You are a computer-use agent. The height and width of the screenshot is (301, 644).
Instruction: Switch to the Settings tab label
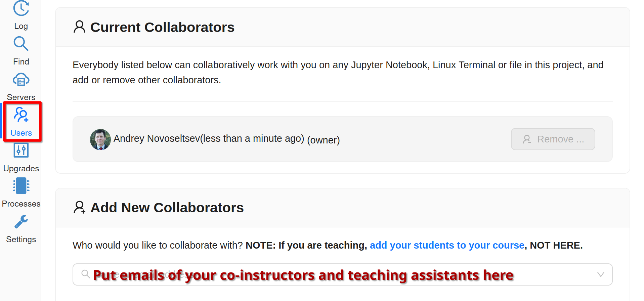(x=21, y=240)
